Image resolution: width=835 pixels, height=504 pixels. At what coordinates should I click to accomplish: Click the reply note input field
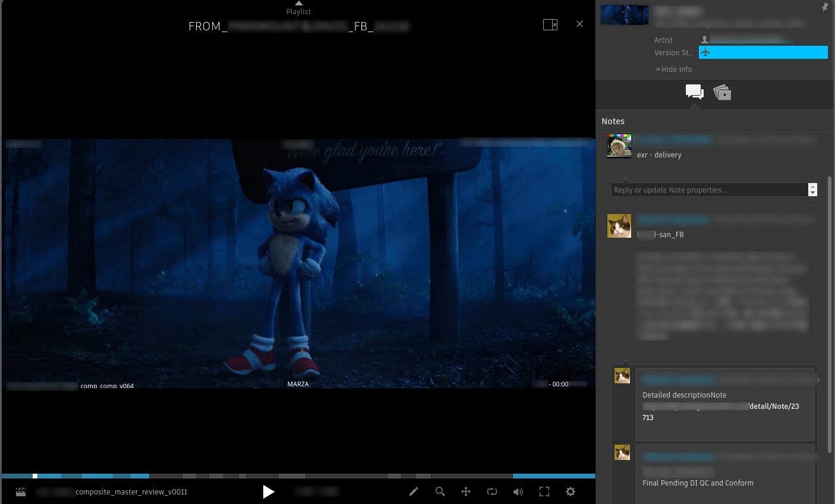[x=710, y=190]
